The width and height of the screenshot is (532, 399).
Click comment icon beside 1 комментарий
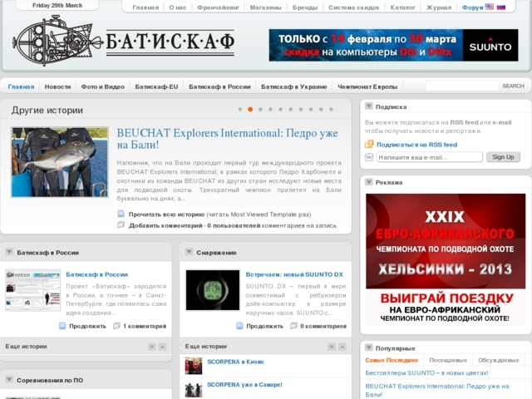click(116, 326)
